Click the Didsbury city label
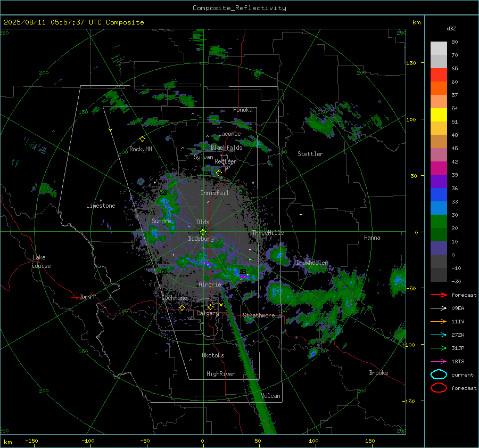479x448 pixels. [x=201, y=239]
